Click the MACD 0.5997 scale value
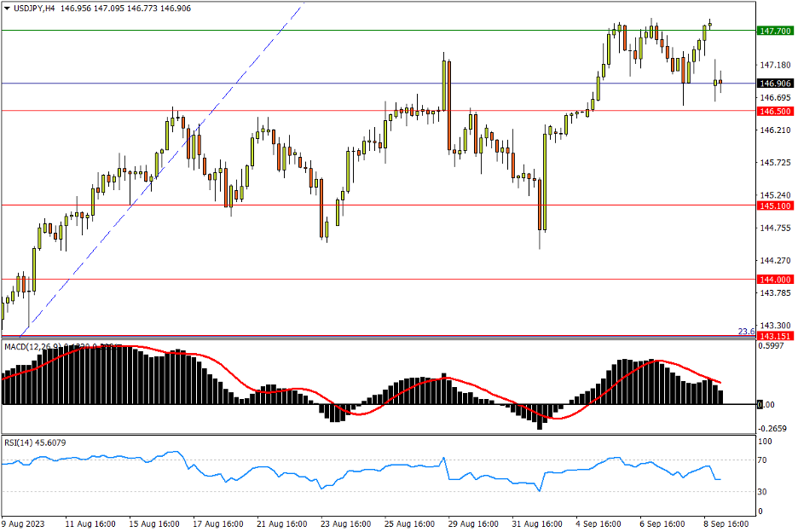The height and width of the screenshot is (532, 798). tap(771, 346)
